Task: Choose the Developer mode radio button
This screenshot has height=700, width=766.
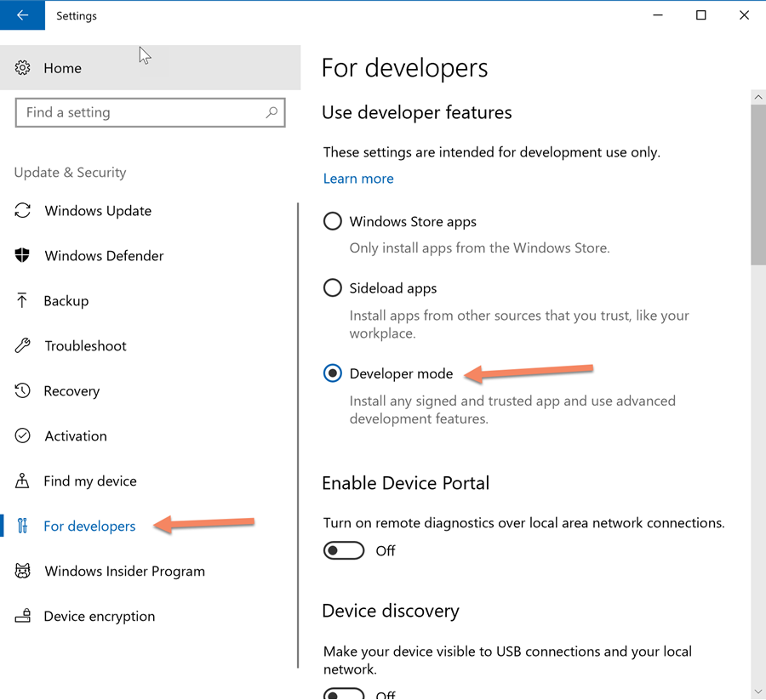Action: [x=333, y=374]
